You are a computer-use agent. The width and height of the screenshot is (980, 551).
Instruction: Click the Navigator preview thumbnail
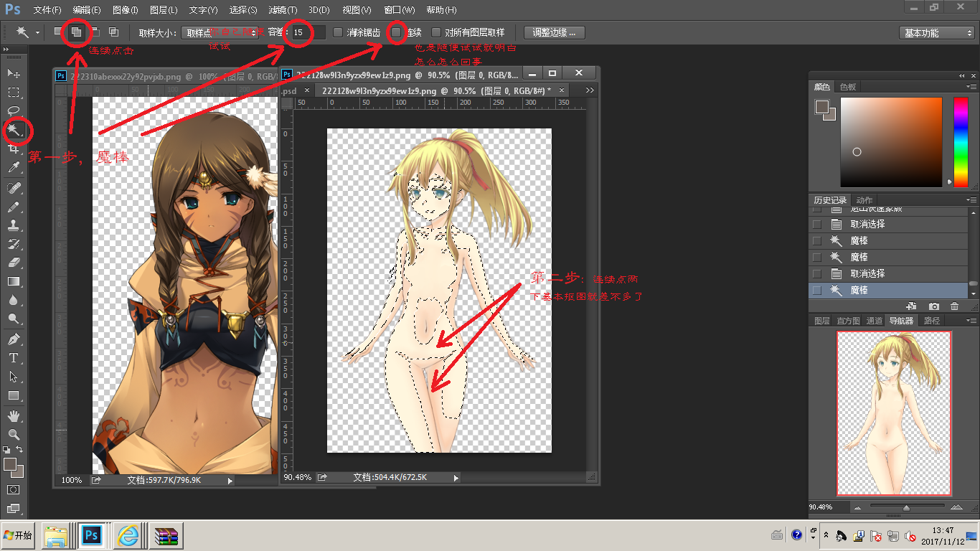click(894, 413)
